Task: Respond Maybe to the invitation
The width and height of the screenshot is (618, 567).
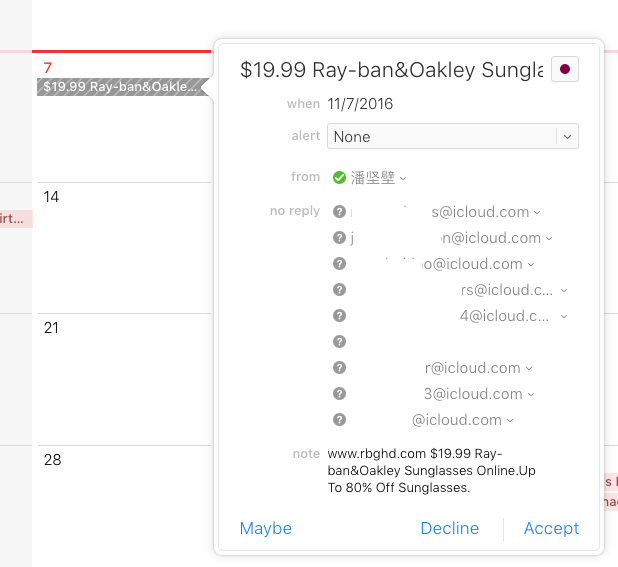Action: click(266, 528)
